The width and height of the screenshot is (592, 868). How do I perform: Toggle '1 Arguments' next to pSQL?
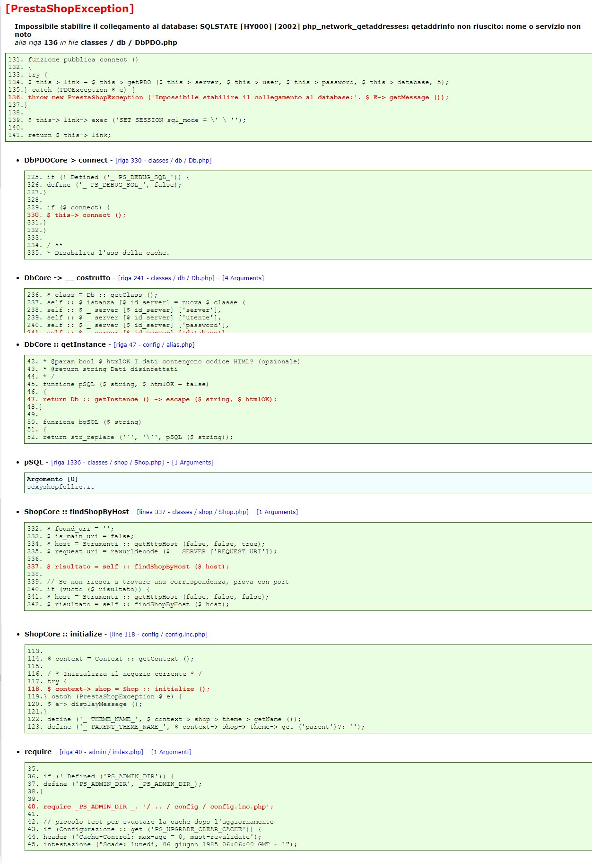pos(192,463)
